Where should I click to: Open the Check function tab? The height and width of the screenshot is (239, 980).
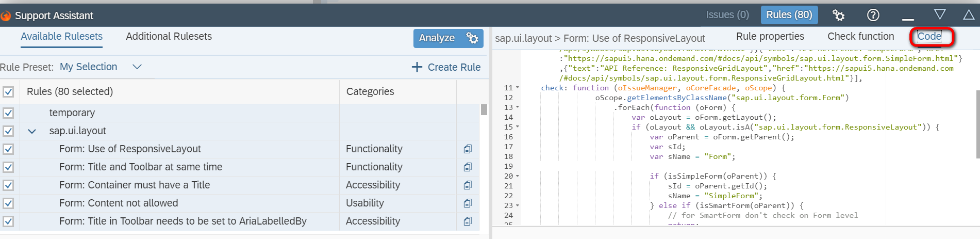(x=860, y=37)
